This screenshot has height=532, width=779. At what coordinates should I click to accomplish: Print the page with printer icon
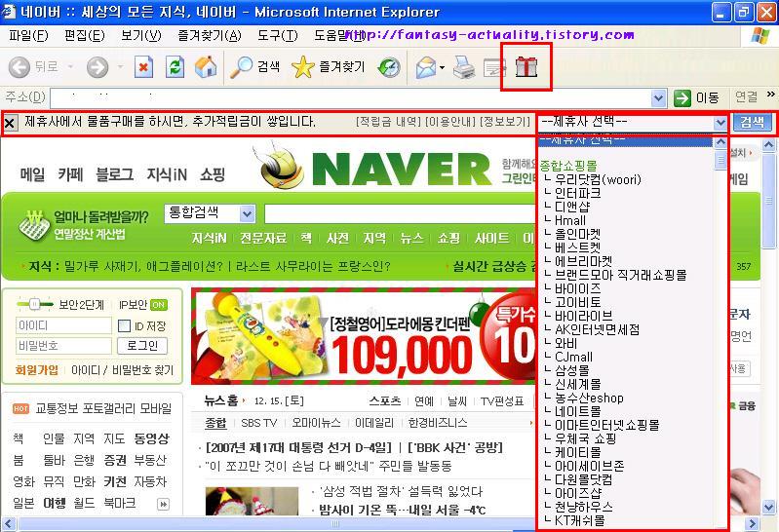(x=464, y=67)
